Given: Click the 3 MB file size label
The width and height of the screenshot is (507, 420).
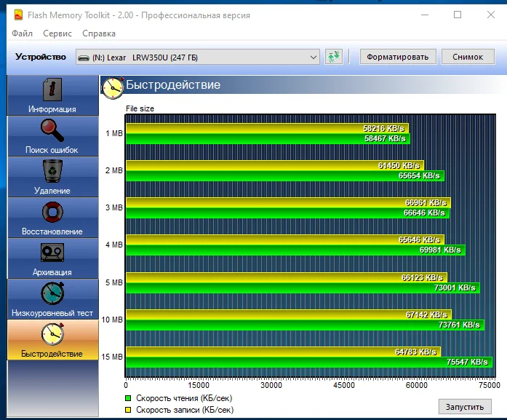Looking at the screenshot, I should (114, 207).
